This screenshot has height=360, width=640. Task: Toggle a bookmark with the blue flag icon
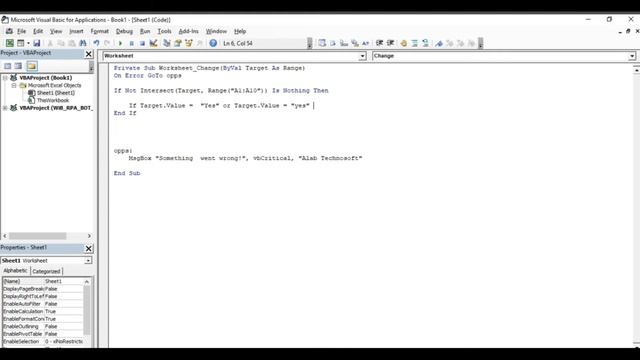[x=439, y=43]
